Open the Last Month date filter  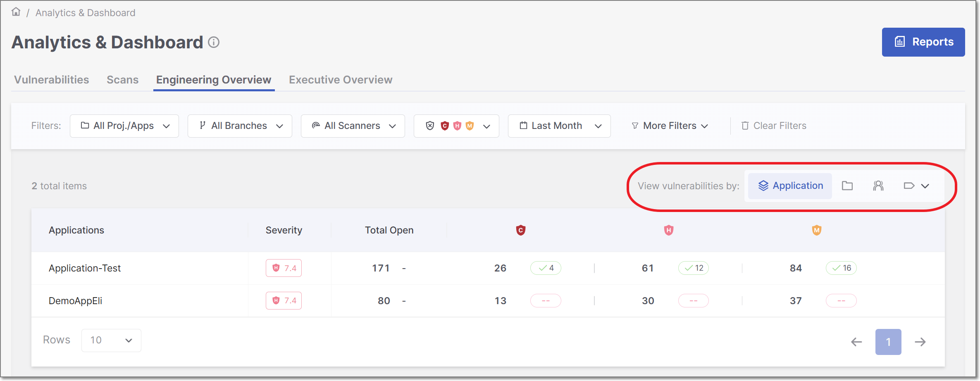tap(559, 126)
